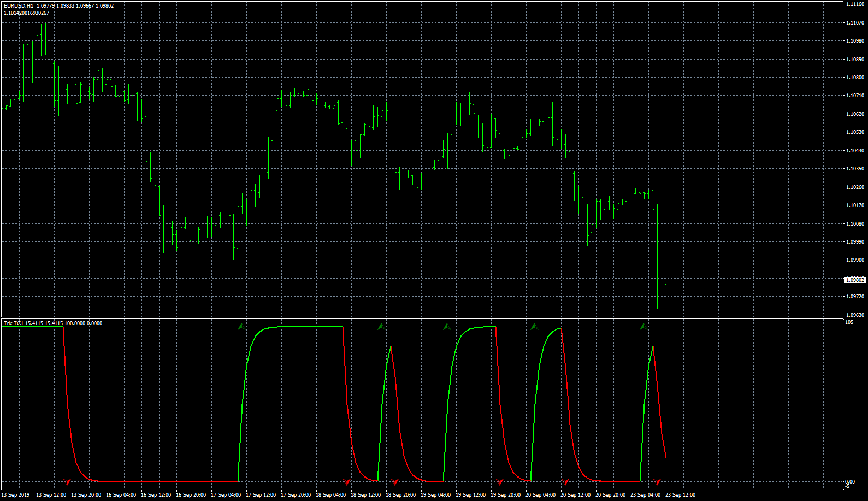Viewport: 868px width, 501px height.
Task: Select the red down arrow near 19 Sep 20:00
Action: (x=500, y=482)
